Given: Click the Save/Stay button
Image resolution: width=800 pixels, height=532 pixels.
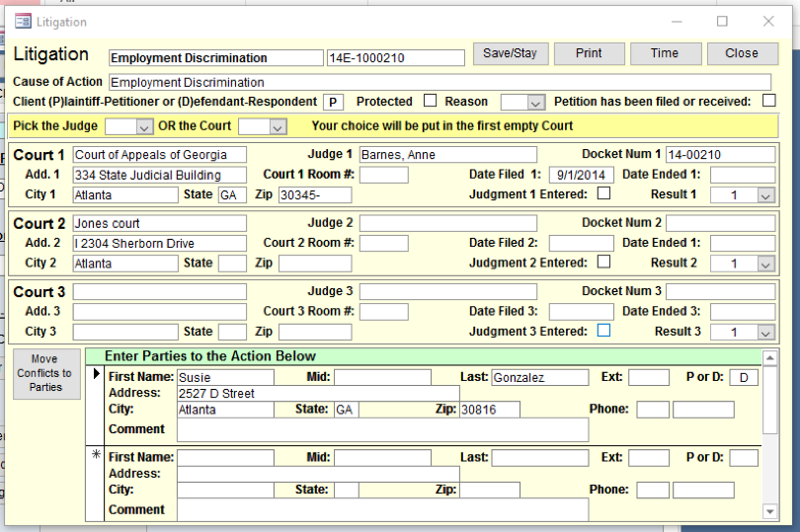Looking at the screenshot, I should pyautogui.click(x=510, y=53).
